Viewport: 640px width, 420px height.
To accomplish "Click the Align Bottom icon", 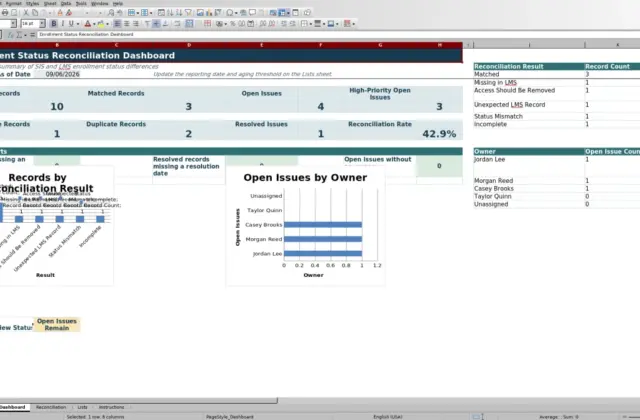I will 165,24.
